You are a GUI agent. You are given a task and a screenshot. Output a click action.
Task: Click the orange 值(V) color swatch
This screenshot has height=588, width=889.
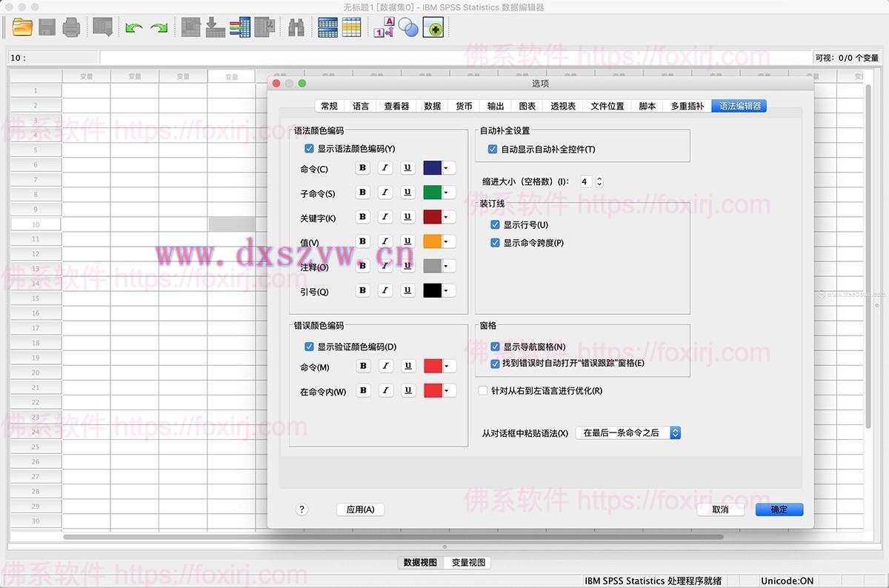[x=433, y=241]
